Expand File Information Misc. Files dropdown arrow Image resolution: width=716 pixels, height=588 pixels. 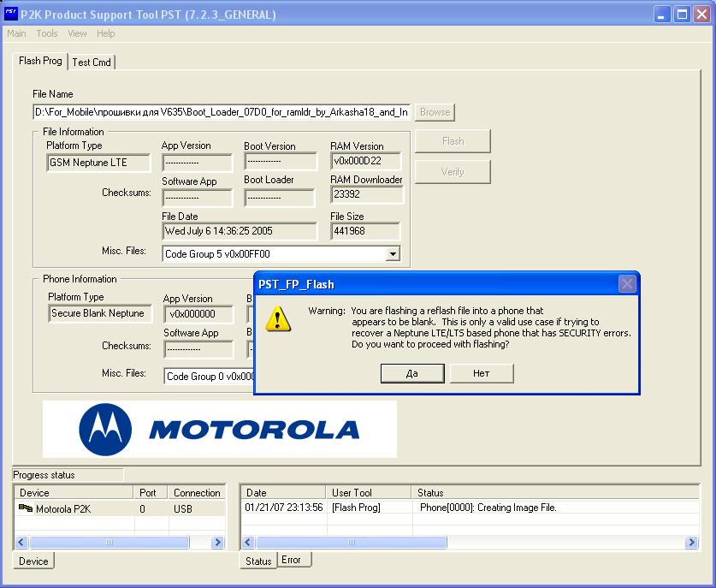tap(393, 253)
